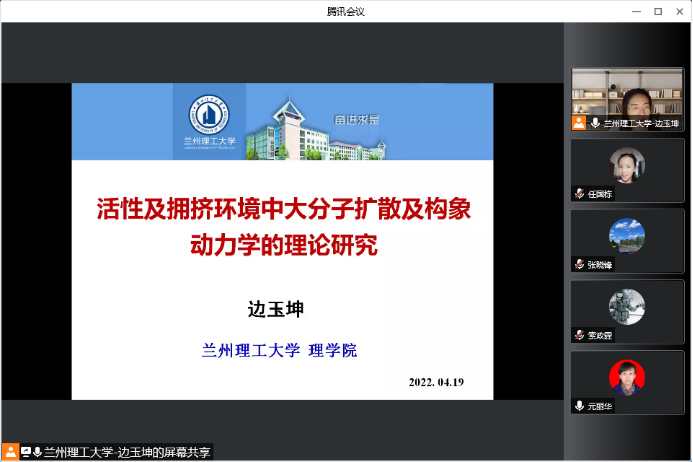The width and height of the screenshot is (693, 462).
Task: Click the 腾讯会议 window title
Action: (x=346, y=11)
